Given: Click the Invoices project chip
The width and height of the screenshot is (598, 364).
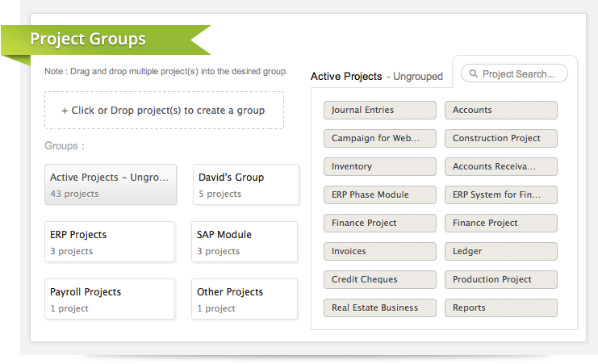Looking at the screenshot, I should click(380, 251).
